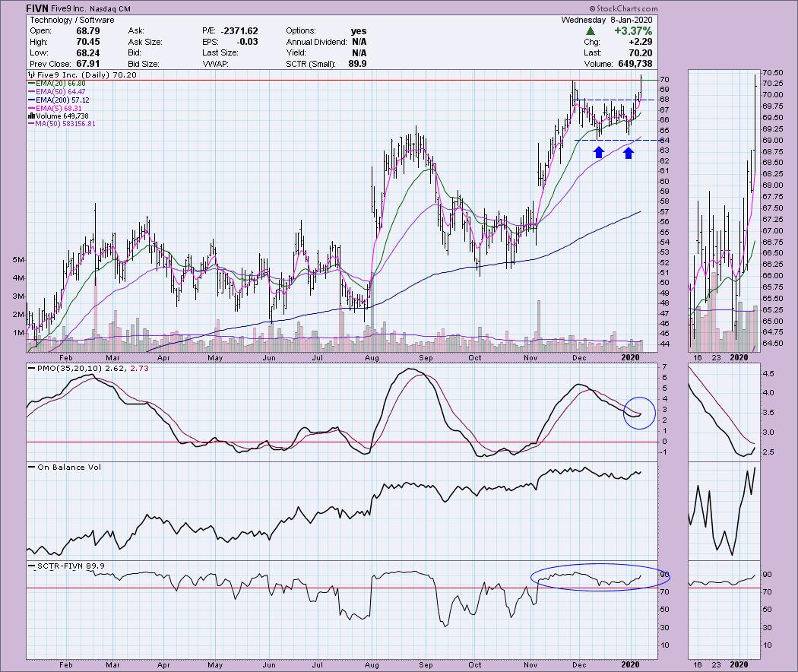Click the blue ellipse on the SCTR panel
Screen dimensions: 798x672
(591, 578)
